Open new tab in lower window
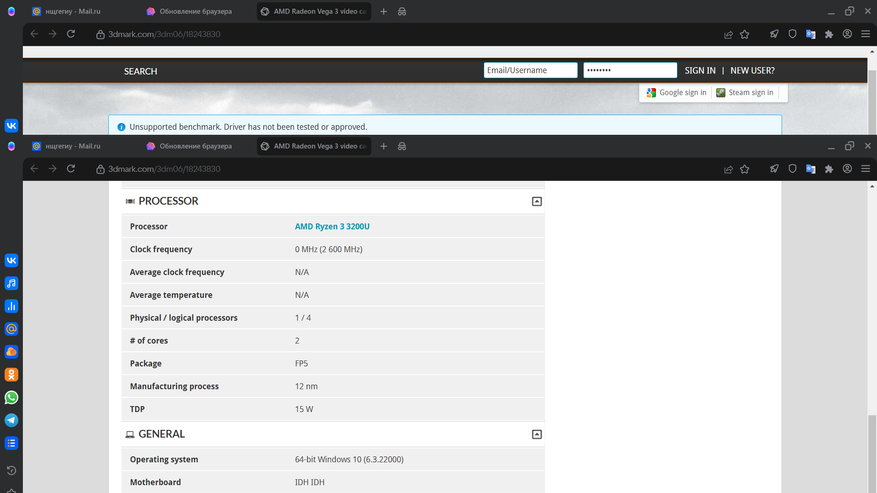Image resolution: width=877 pixels, height=493 pixels. click(384, 146)
